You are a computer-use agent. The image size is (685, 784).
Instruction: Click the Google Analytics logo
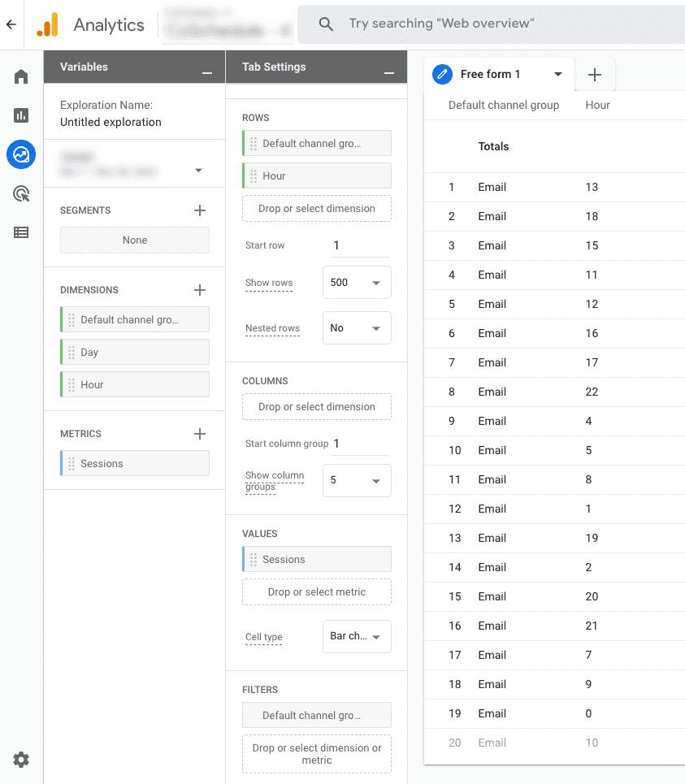coord(47,24)
